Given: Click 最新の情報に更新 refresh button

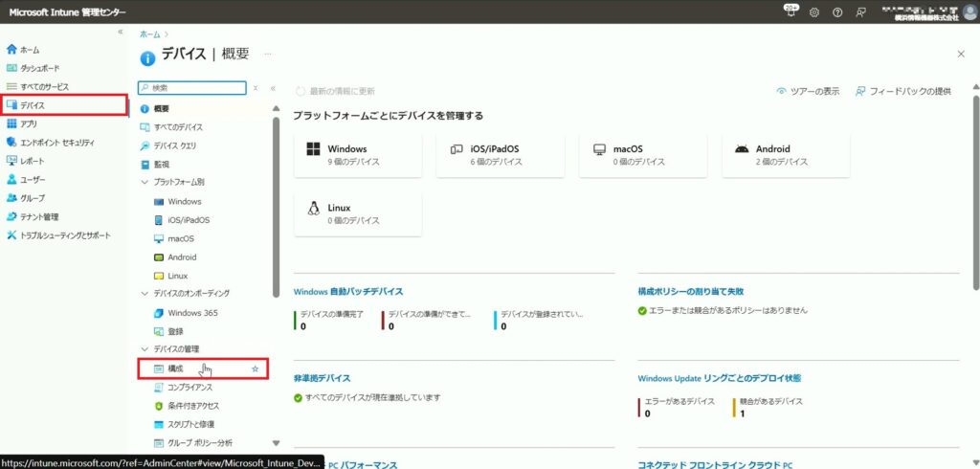Looking at the screenshot, I should (336, 91).
